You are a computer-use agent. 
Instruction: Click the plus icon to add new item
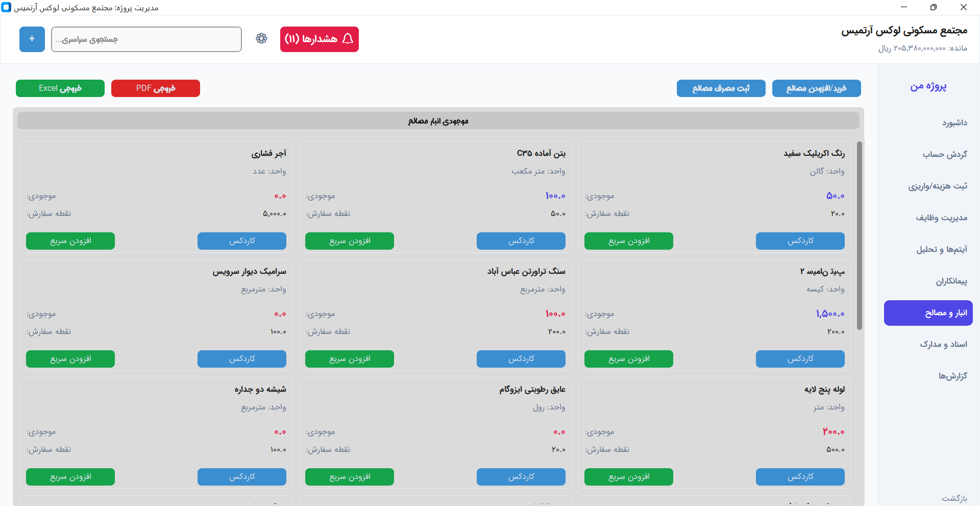click(32, 39)
